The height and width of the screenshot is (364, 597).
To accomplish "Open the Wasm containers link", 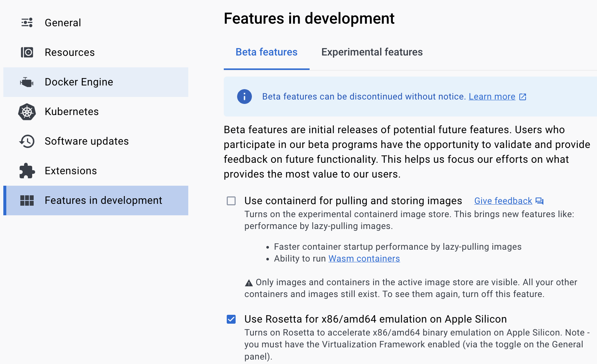I will click(x=364, y=259).
